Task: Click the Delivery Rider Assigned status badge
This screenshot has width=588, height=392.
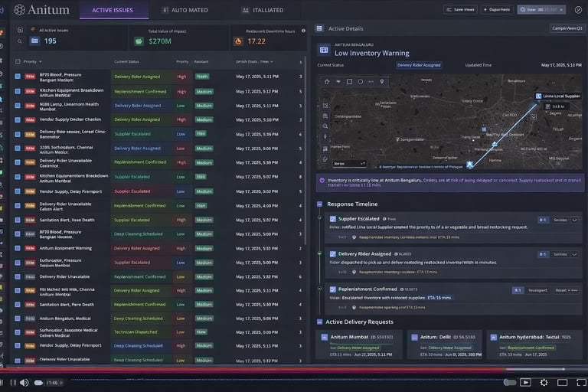Action: tap(419, 65)
